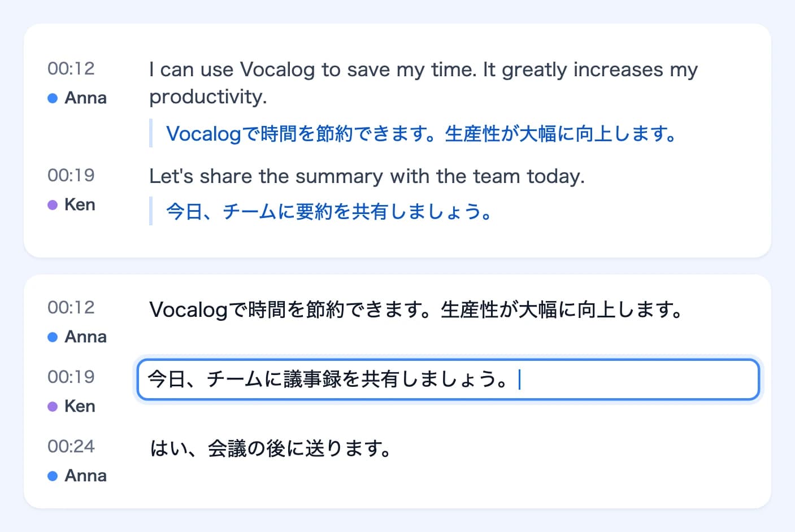795x532 pixels.
Task: Focus the editable text field with 議事録
Action: click(448, 380)
